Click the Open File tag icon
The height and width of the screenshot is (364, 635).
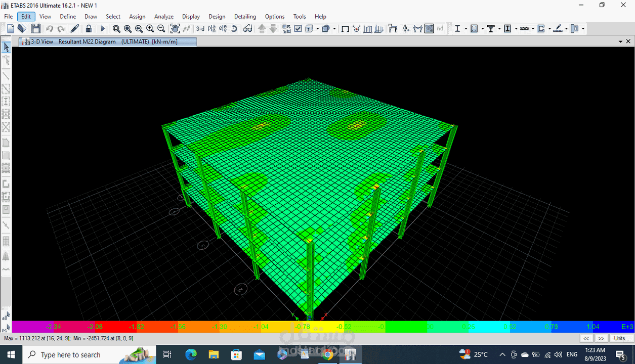pyautogui.click(x=22, y=29)
